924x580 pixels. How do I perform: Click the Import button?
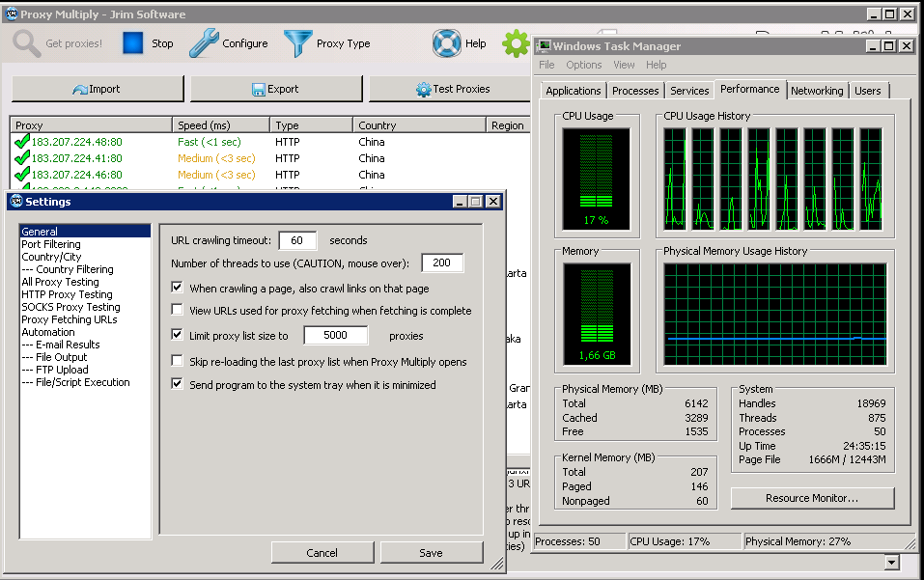click(x=98, y=89)
